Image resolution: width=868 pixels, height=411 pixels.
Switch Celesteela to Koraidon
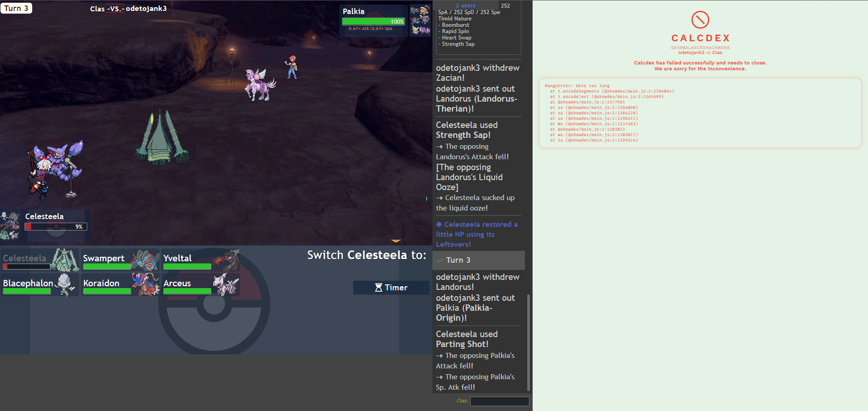click(x=120, y=284)
